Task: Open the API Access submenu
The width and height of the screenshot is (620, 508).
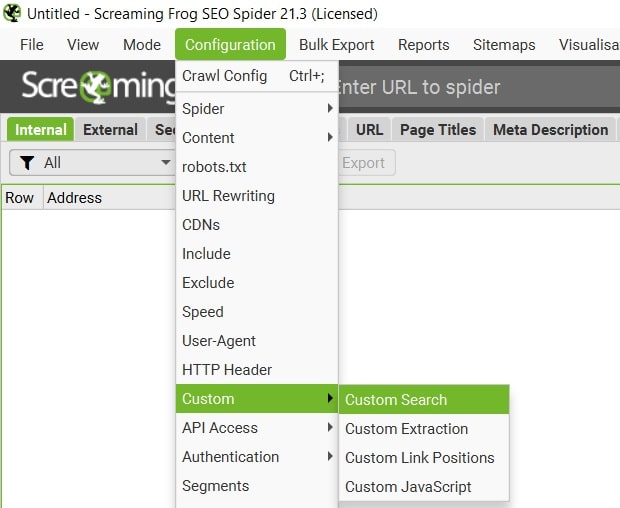Action: 257,428
